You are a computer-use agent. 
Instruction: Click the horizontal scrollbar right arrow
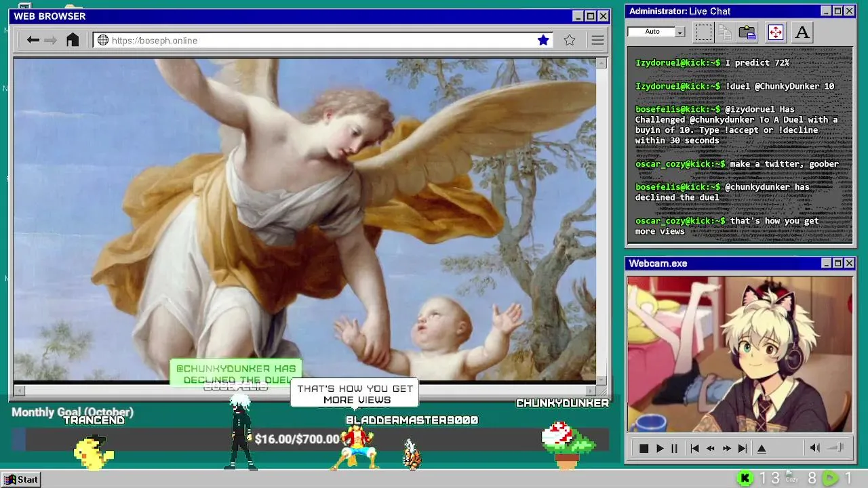click(x=591, y=390)
